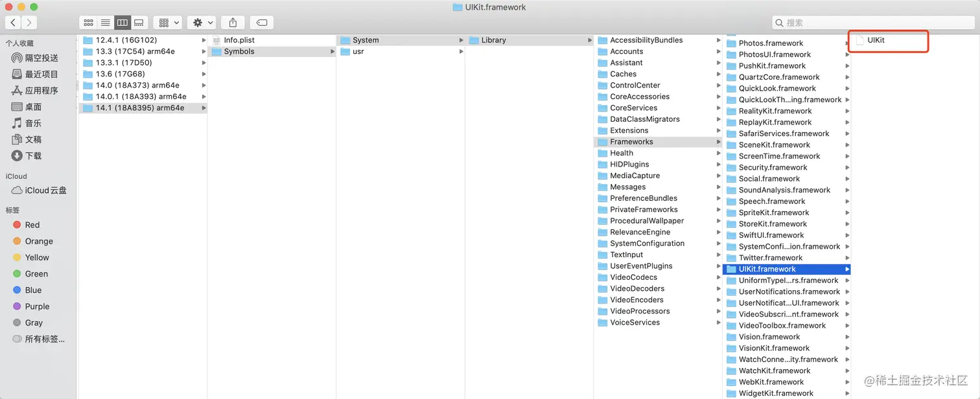Click the Share toolbar button
This screenshot has width=980, height=399.
[233, 23]
